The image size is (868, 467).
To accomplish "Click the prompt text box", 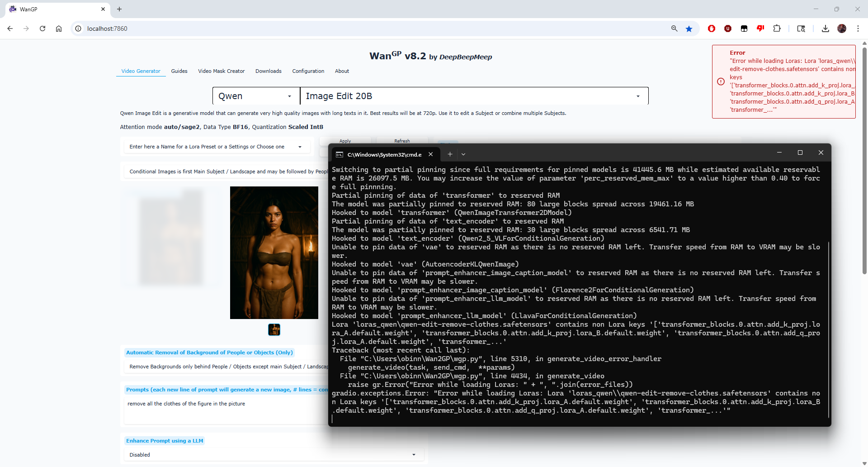I will coord(226,410).
